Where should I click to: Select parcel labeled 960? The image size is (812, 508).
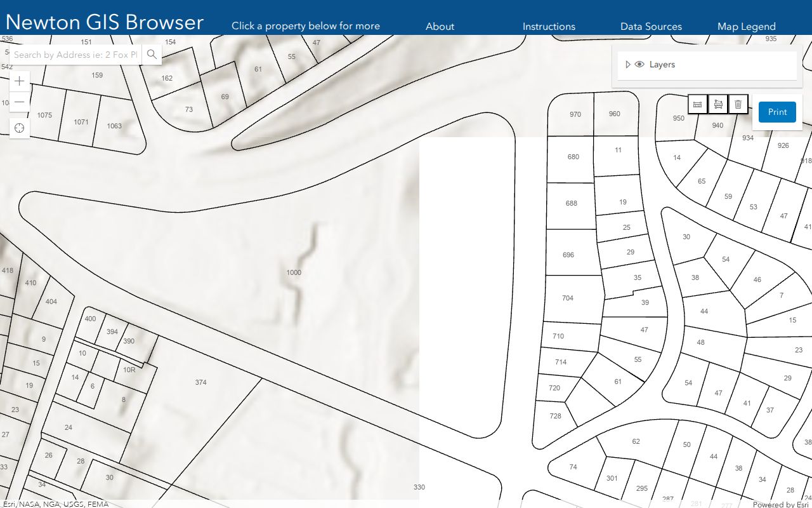pyautogui.click(x=615, y=114)
